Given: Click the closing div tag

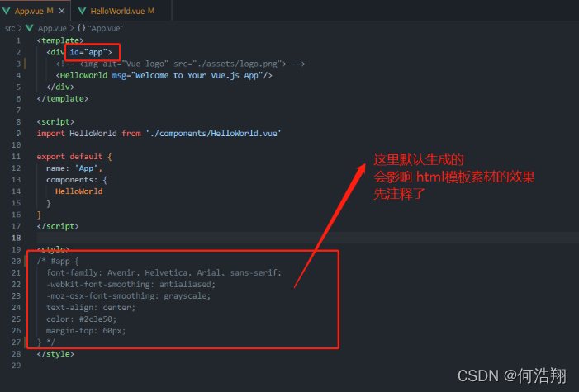Looking at the screenshot, I should coord(60,87).
